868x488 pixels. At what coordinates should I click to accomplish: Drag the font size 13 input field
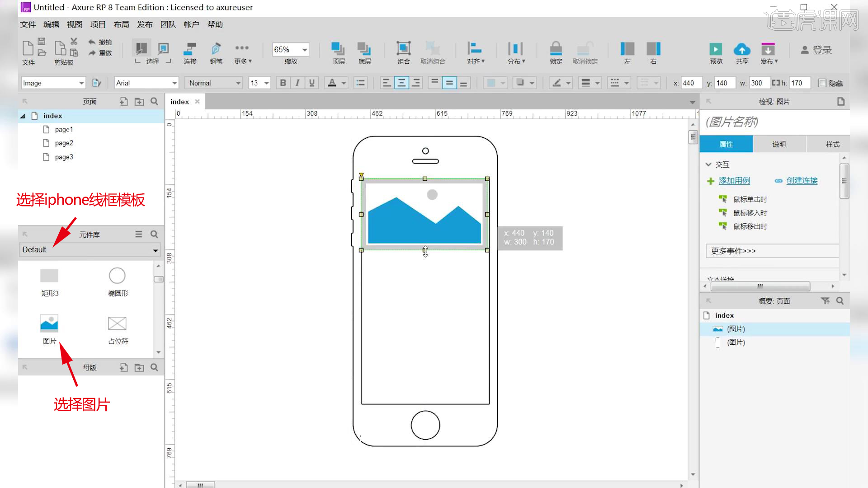pos(255,83)
